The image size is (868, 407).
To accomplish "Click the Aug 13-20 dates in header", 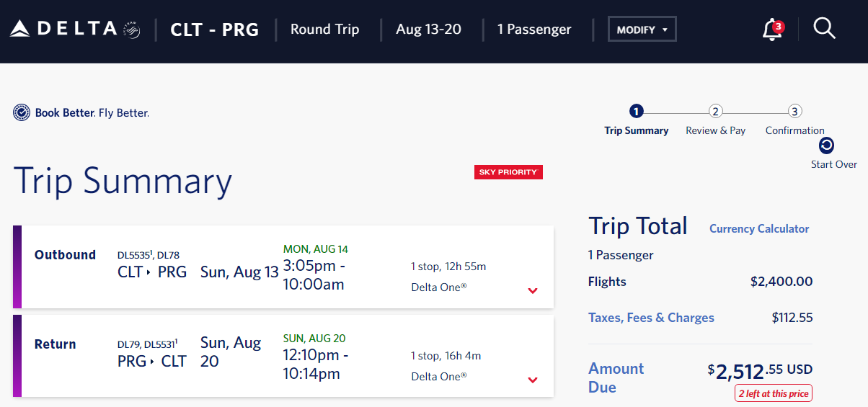I will pyautogui.click(x=428, y=30).
